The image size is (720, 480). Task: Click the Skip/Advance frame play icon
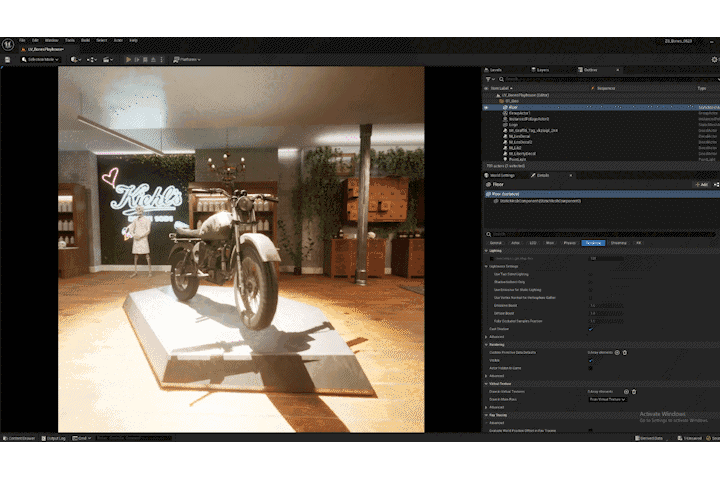tap(137, 60)
